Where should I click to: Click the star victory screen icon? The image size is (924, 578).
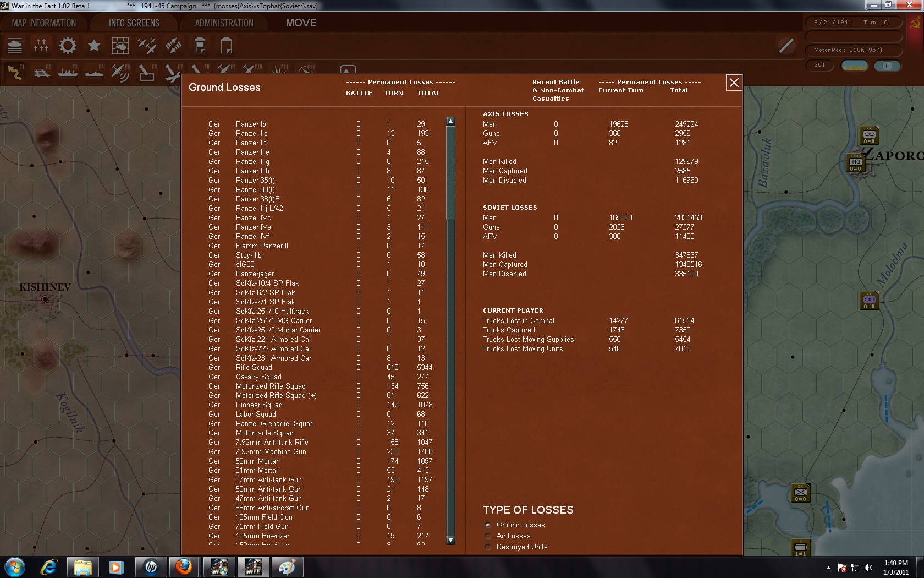pyautogui.click(x=94, y=46)
